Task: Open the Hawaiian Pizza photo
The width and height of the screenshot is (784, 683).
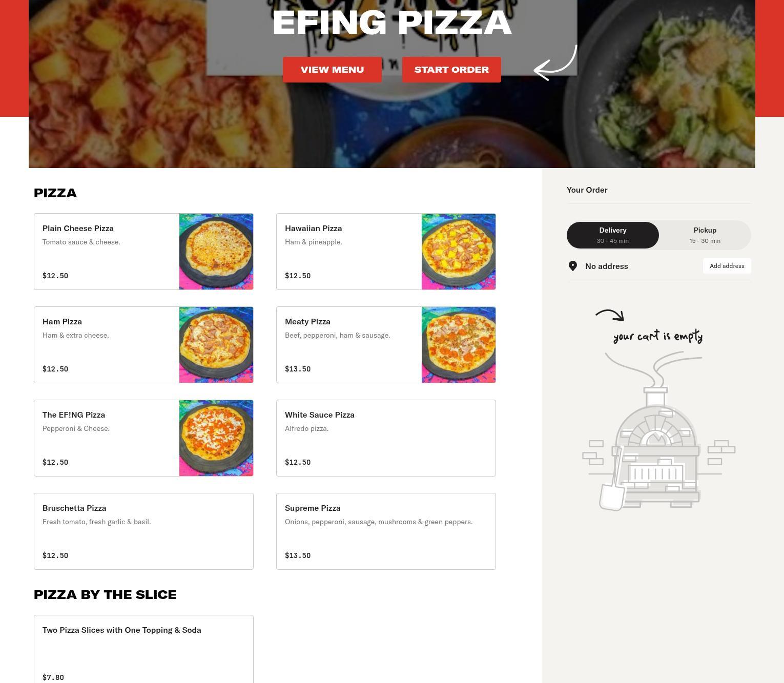Action: pyautogui.click(x=459, y=252)
